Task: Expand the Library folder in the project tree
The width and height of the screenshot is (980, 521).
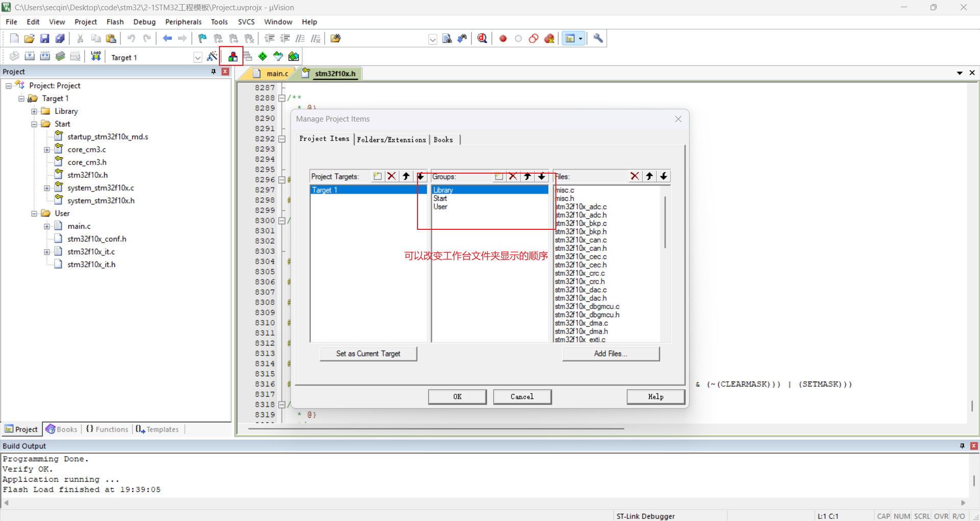Action: [34, 111]
